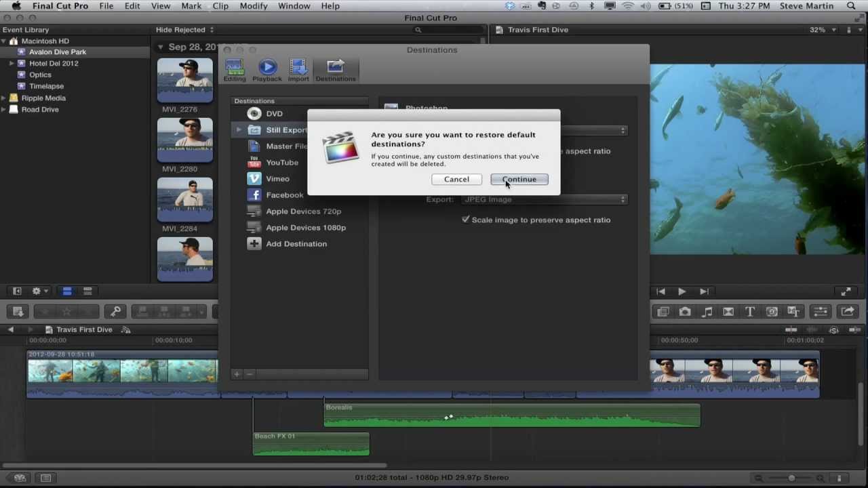Collapse the Macintosh HD disclosure triangle
This screenshot has width=868, height=488.
tap(4, 41)
